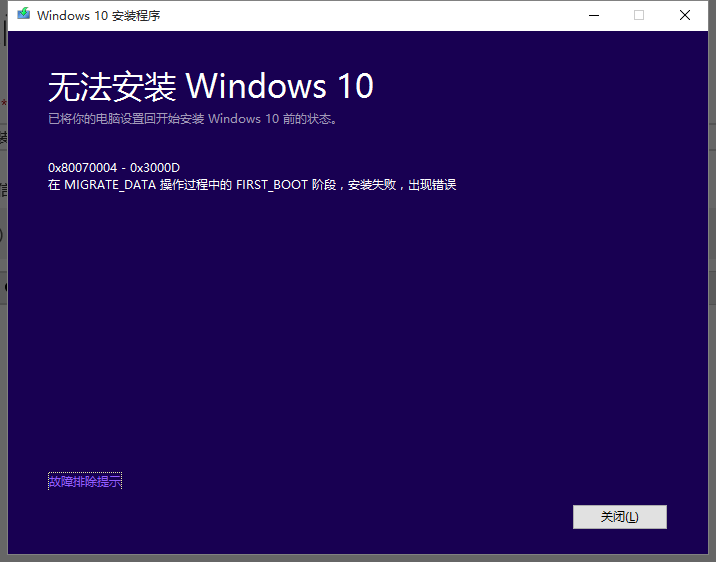Click the MIGRATE_DATA FIRST_BOOT error message line
Viewport: 716px width, 562px height.
[x=252, y=185]
